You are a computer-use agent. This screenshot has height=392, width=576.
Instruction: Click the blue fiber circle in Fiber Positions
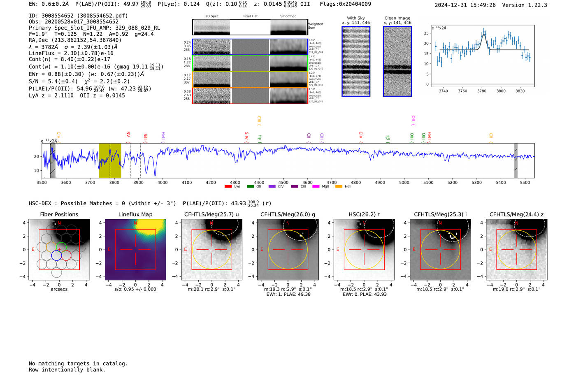pyautogui.click(x=57, y=255)
